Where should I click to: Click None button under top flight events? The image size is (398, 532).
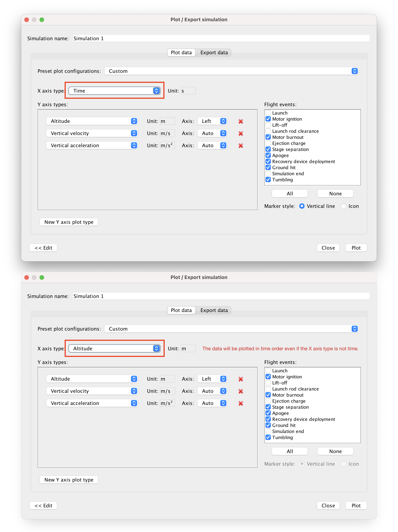(335, 194)
